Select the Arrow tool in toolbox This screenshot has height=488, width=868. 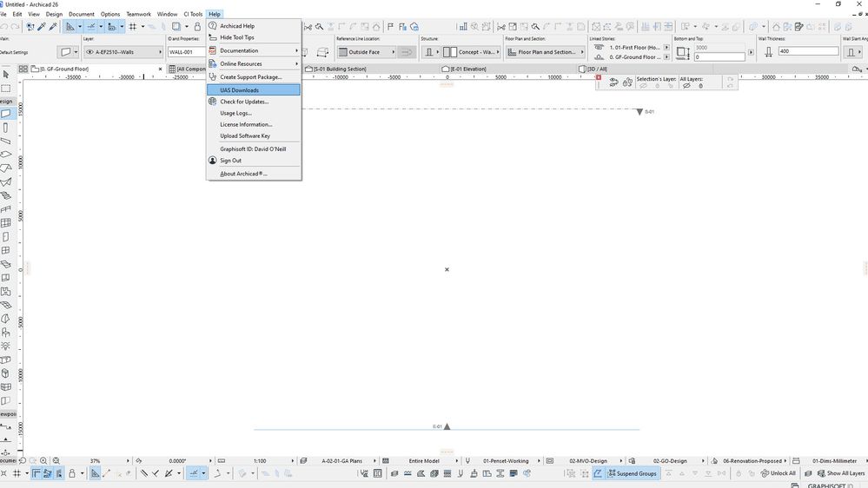pos(6,74)
